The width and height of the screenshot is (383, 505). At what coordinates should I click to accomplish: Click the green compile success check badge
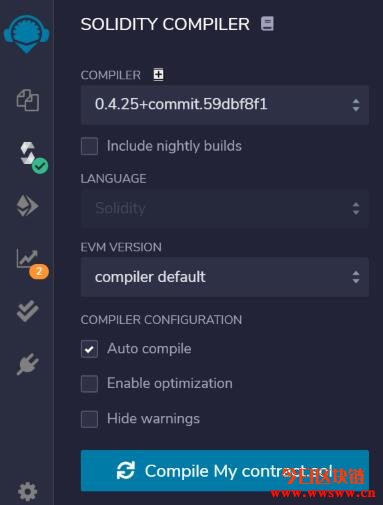(x=40, y=166)
